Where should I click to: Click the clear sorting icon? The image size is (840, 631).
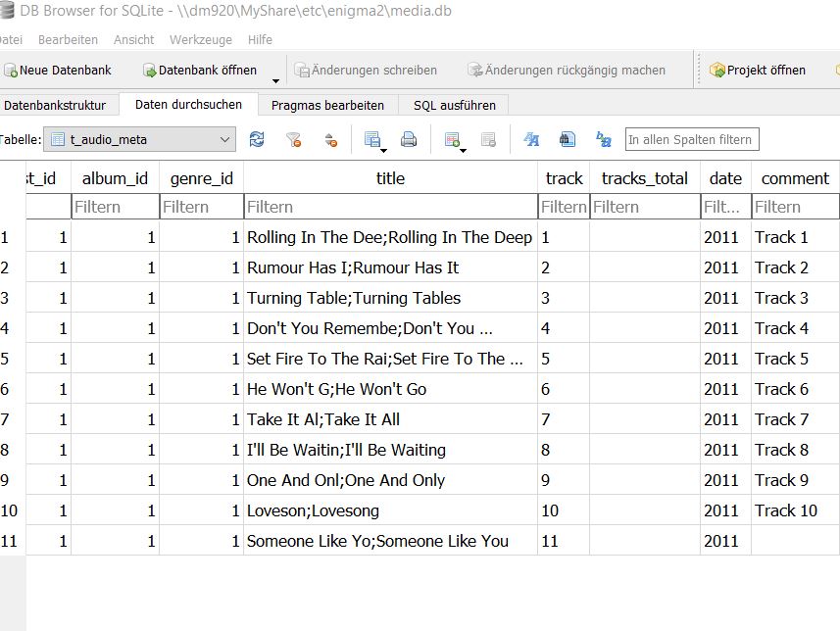[x=330, y=140]
